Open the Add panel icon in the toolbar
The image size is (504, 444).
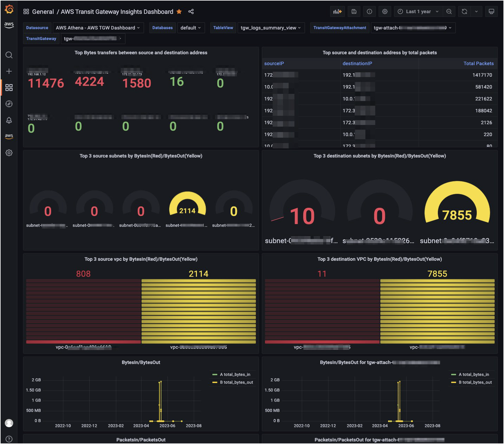pyautogui.click(x=337, y=12)
